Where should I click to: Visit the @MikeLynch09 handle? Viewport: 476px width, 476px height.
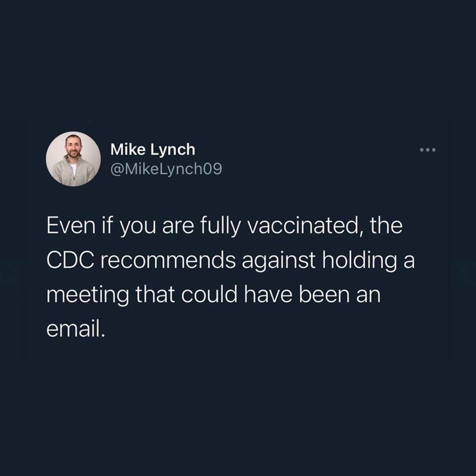tap(165, 169)
